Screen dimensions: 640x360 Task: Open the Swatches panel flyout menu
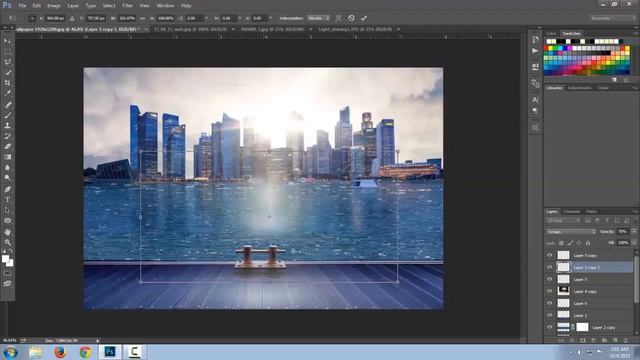[x=635, y=33]
